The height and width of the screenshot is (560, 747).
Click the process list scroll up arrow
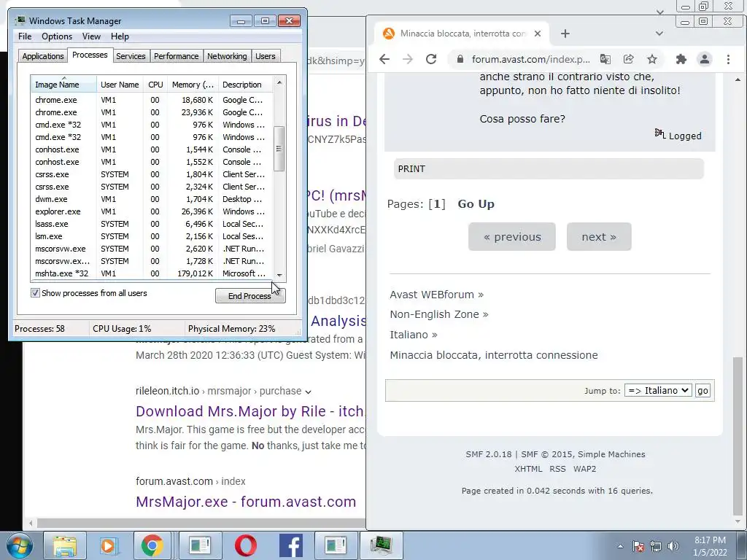point(279,82)
